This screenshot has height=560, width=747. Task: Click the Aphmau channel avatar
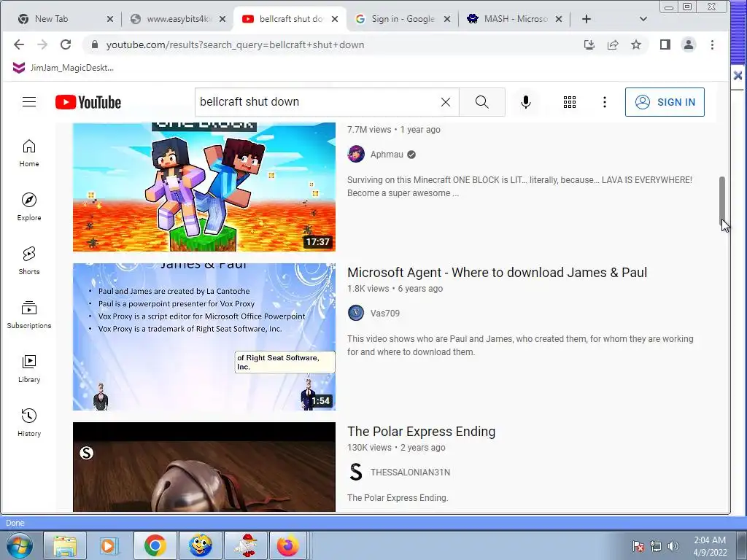tap(356, 155)
